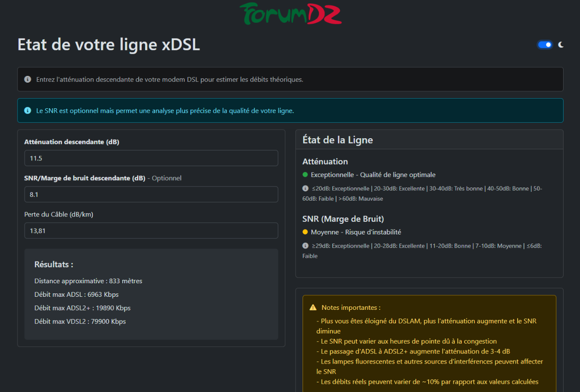Click info icon in the SNR optional banner
The width and height of the screenshot is (580, 392).
(28, 111)
